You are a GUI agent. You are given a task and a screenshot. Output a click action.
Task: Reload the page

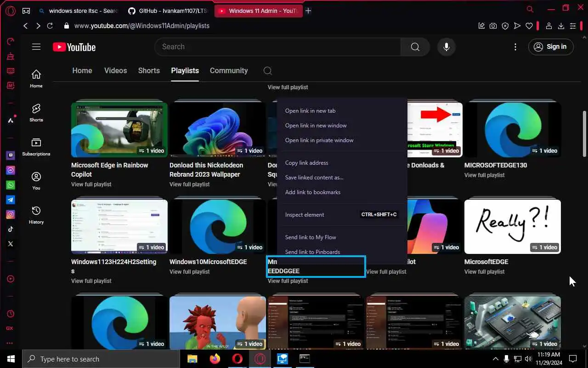tap(50, 26)
